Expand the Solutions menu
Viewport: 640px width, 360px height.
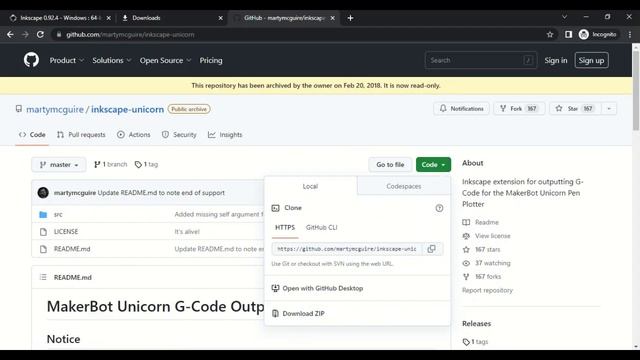tap(111, 60)
